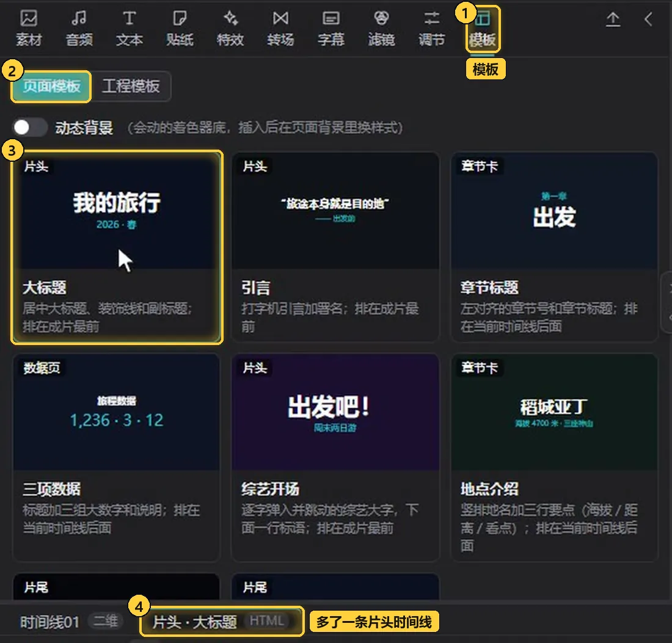This screenshot has width=672, height=643.
Task: Toggle the 动态背景 switch
Action: [29, 127]
